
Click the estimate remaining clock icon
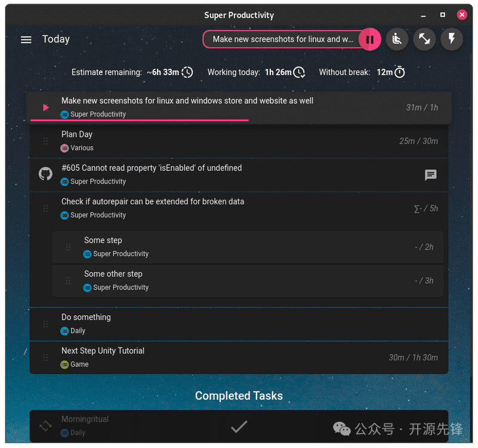pos(187,72)
